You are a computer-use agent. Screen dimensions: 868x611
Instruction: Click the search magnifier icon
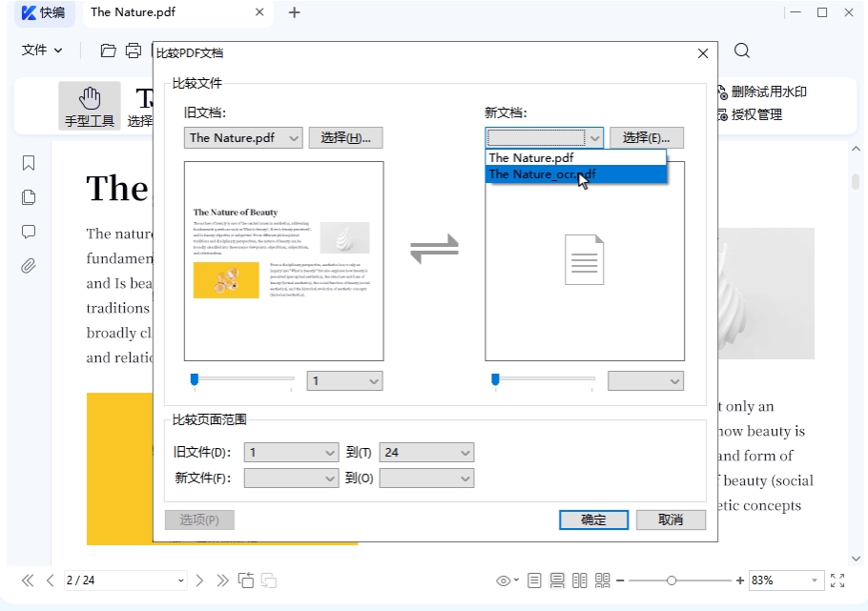(x=742, y=51)
